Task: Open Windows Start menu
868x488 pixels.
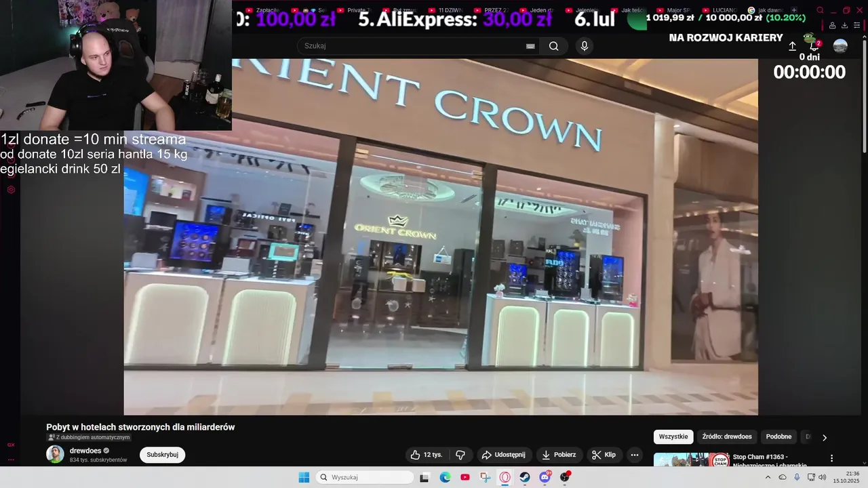Action: point(304,477)
